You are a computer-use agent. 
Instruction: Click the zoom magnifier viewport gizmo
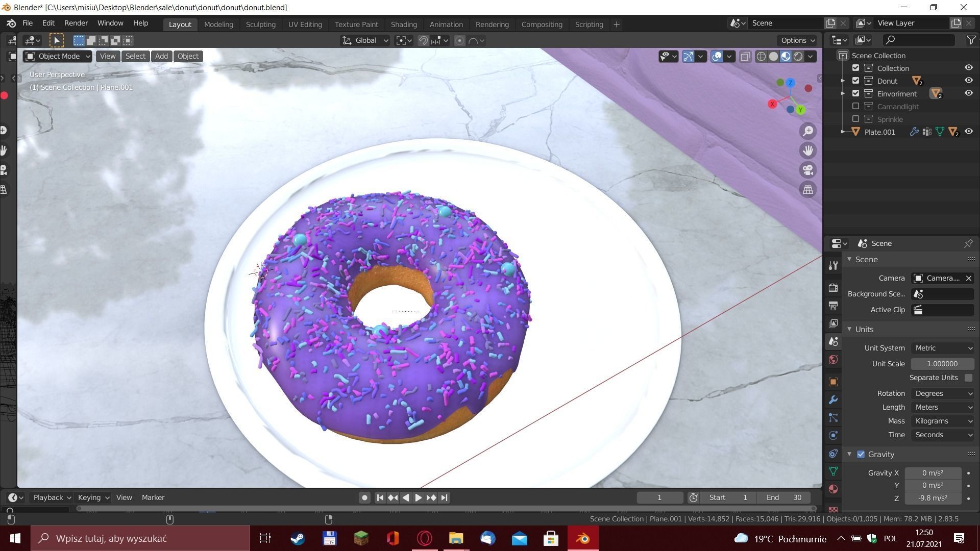pyautogui.click(x=808, y=131)
